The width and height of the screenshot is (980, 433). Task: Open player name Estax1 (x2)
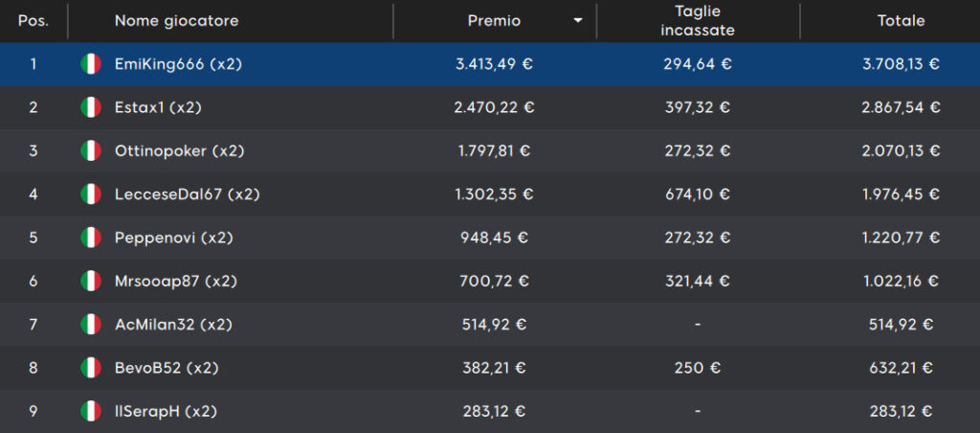(x=158, y=107)
